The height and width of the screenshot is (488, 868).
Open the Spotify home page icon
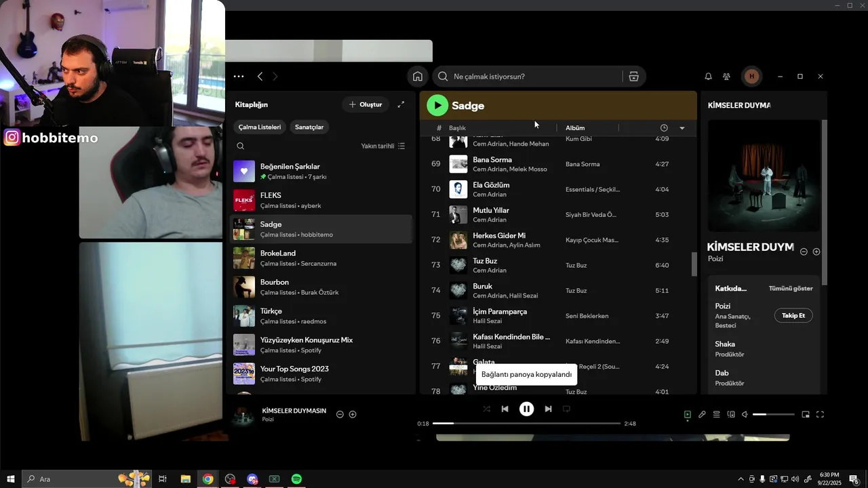pyautogui.click(x=418, y=77)
